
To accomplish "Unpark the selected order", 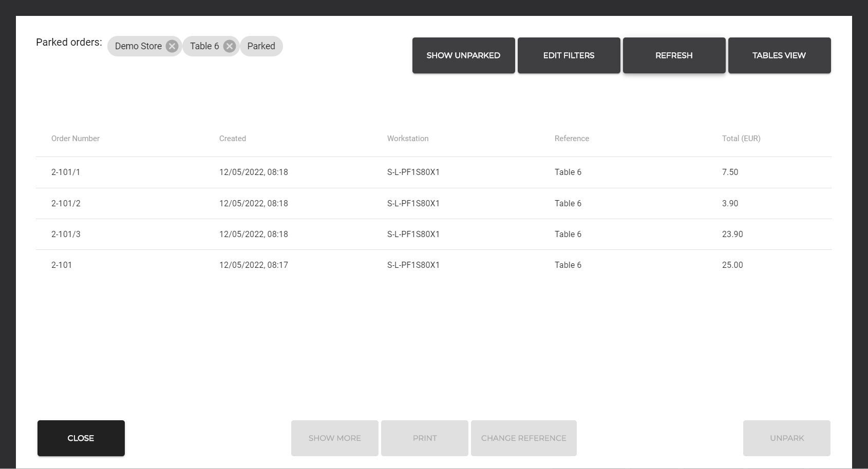I will tap(786, 438).
